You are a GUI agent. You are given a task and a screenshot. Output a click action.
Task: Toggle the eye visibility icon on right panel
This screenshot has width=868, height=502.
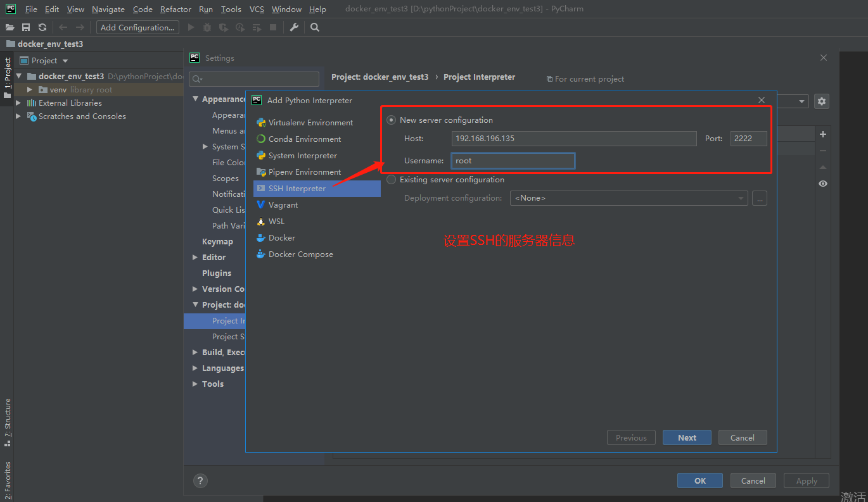(x=822, y=184)
